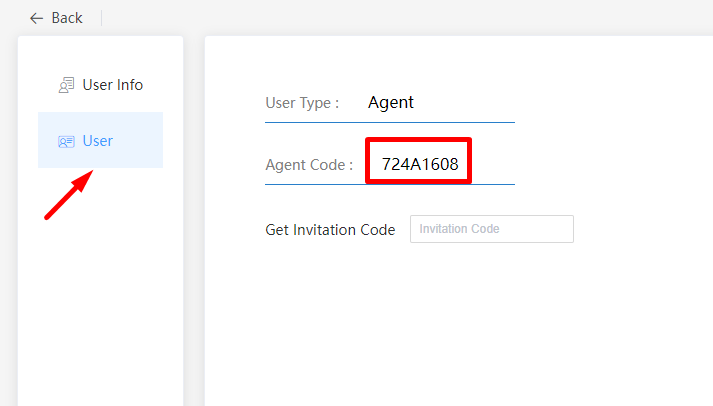Click the "User Info" text label
Image resolution: width=713 pixels, height=406 pixels.
coord(113,85)
